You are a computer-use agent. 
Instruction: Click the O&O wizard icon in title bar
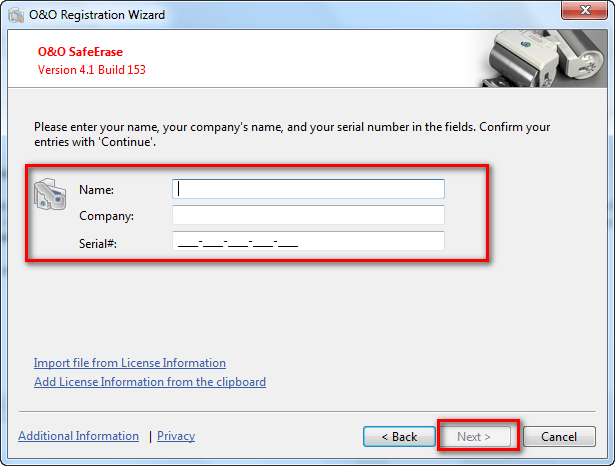tap(15, 15)
